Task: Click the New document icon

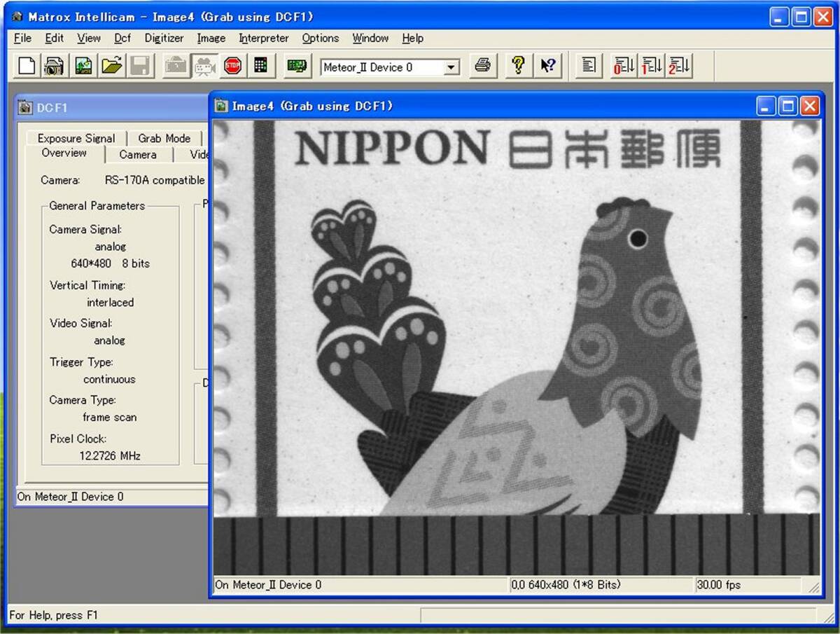Action: point(26,67)
